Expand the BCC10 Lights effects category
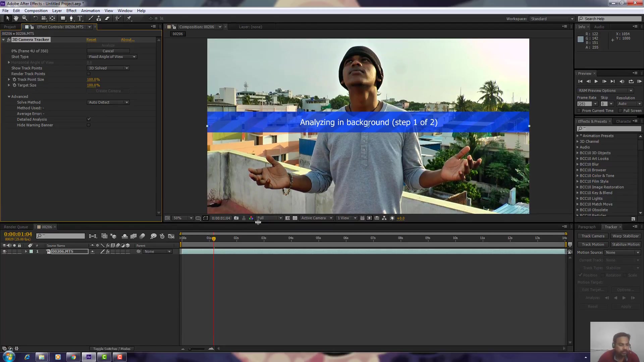 (x=578, y=198)
